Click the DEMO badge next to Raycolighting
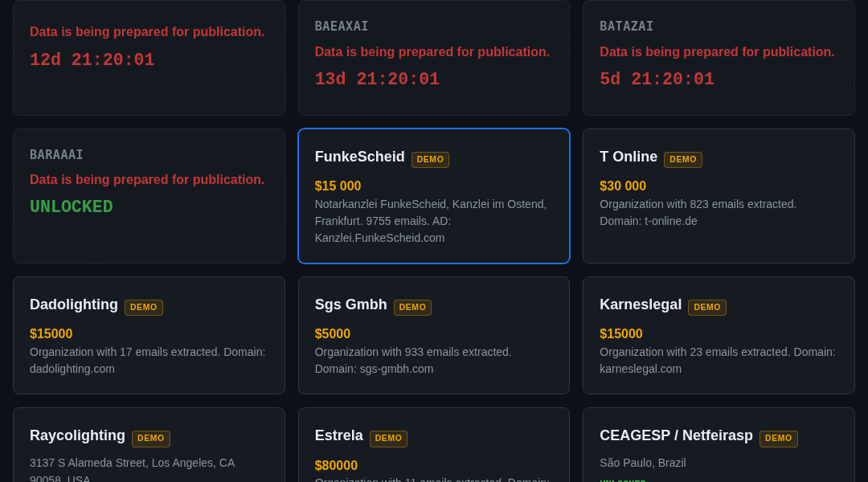868x482 pixels. coord(150,439)
